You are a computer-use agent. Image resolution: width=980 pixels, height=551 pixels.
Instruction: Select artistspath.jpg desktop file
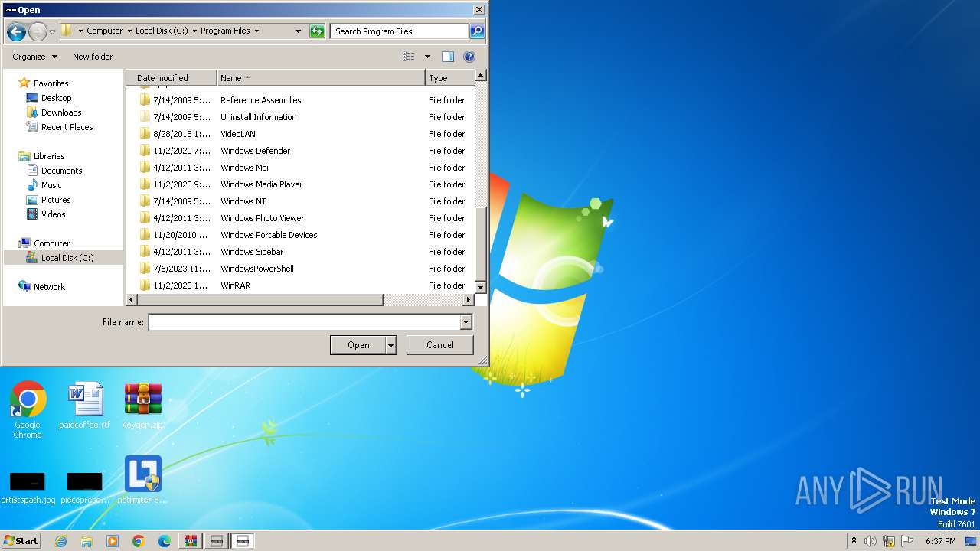point(28,487)
